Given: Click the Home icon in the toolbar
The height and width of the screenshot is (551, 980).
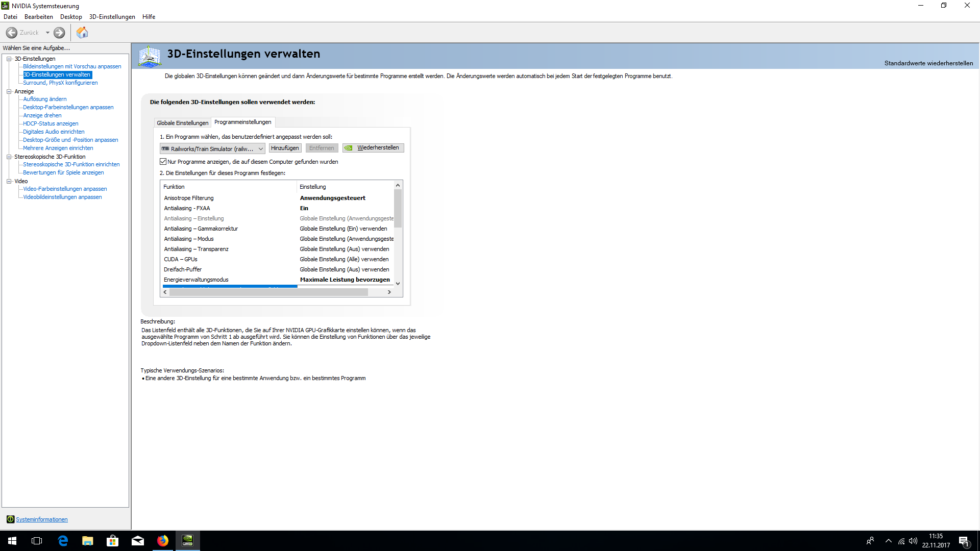Looking at the screenshot, I should click(x=82, y=33).
